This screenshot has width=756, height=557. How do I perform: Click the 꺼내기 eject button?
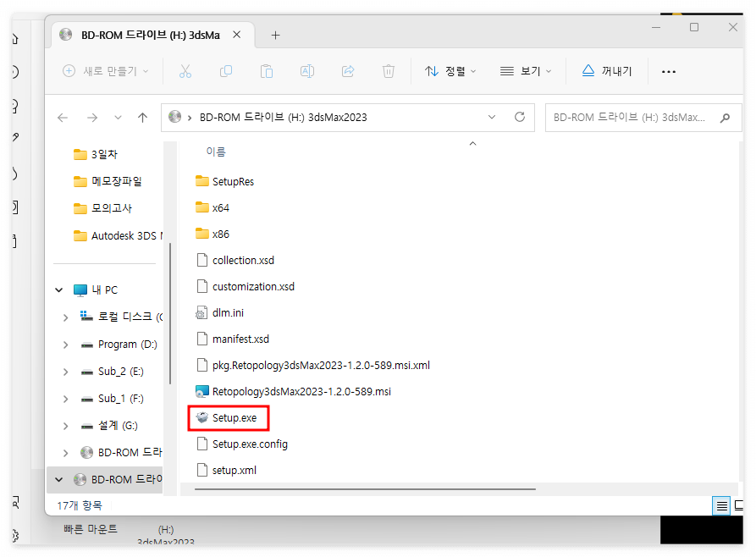coord(607,71)
